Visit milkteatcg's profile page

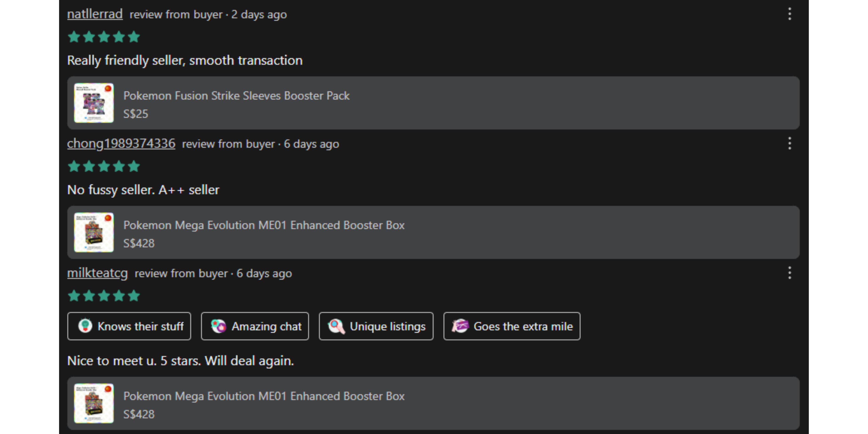(97, 273)
